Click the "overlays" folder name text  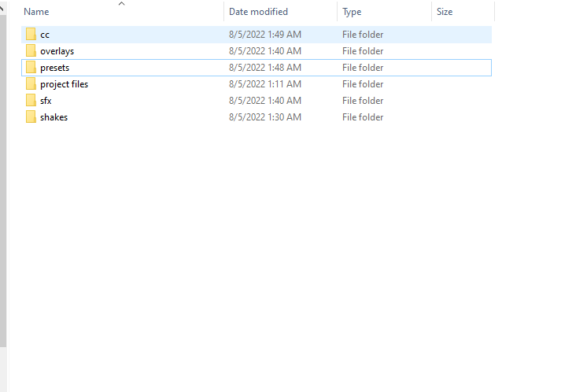click(57, 51)
